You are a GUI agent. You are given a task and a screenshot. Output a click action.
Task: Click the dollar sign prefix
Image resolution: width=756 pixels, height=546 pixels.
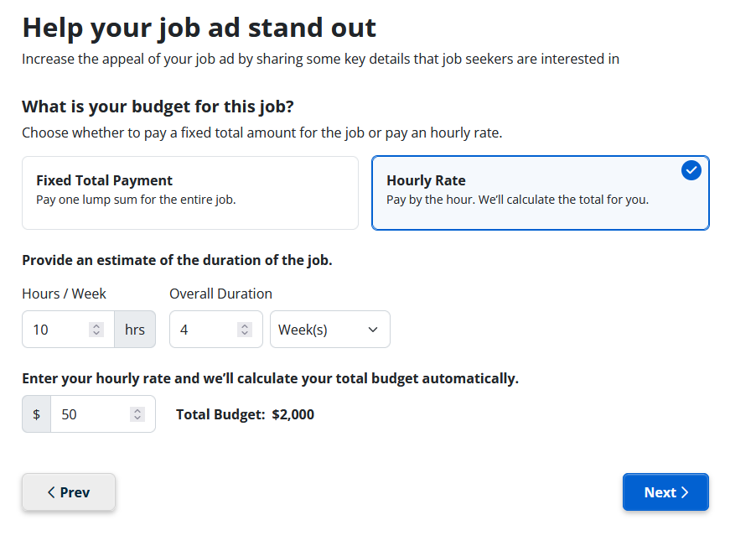[37, 414]
